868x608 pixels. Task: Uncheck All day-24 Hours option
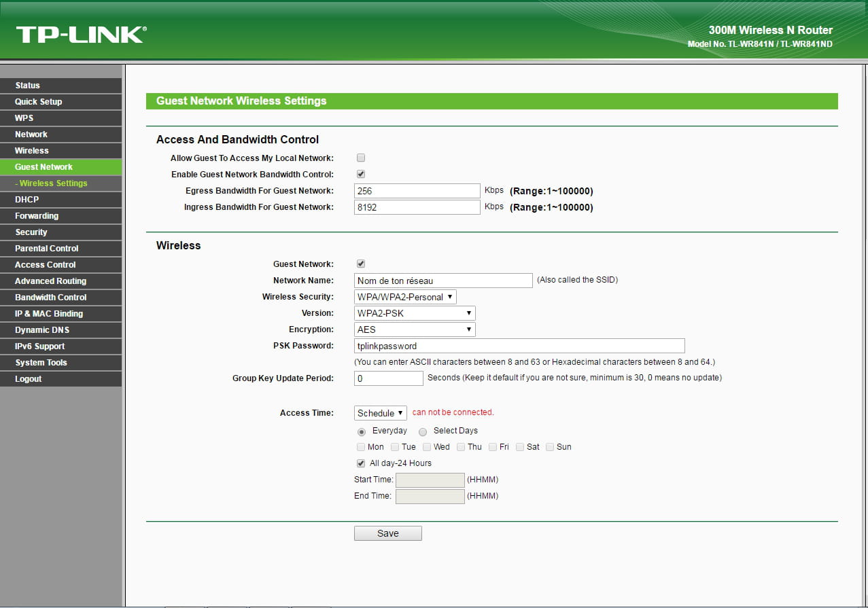361,463
